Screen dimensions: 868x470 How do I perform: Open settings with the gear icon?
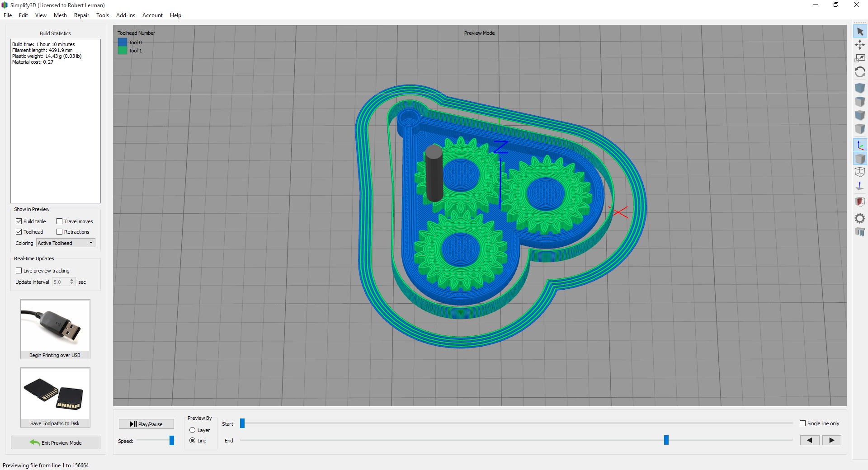point(860,219)
